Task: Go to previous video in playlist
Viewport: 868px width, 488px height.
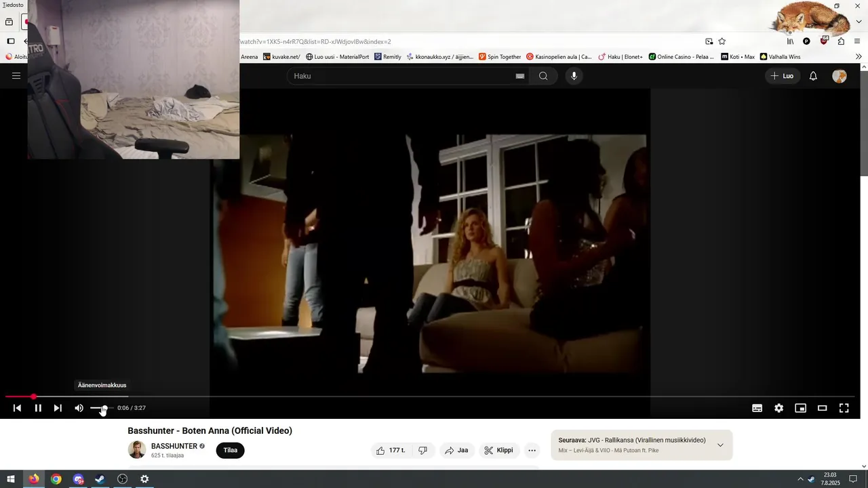Action: pyautogui.click(x=17, y=408)
